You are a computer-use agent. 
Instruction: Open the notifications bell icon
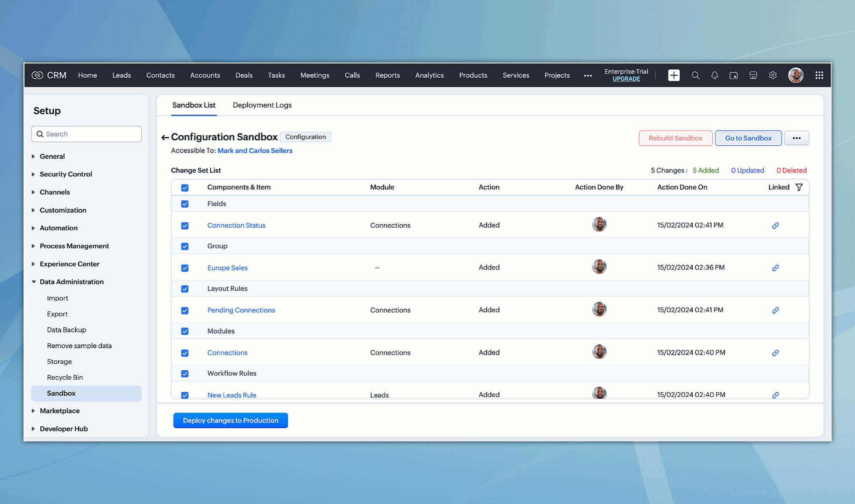tap(714, 75)
